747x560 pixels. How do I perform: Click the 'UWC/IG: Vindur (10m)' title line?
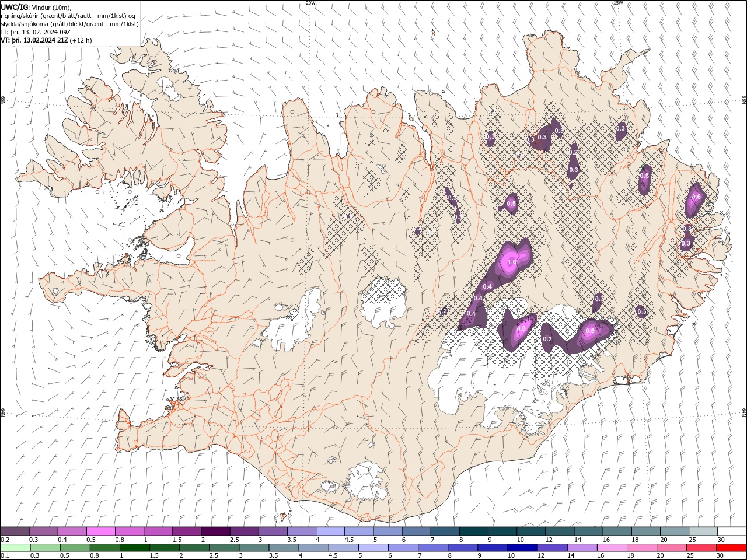click(37, 7)
